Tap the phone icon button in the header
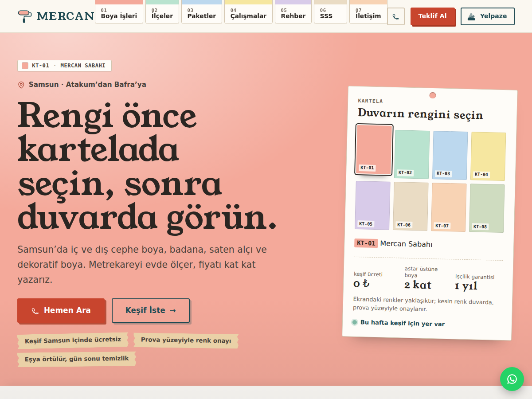Screen dimensions: 532x399 [396, 16]
